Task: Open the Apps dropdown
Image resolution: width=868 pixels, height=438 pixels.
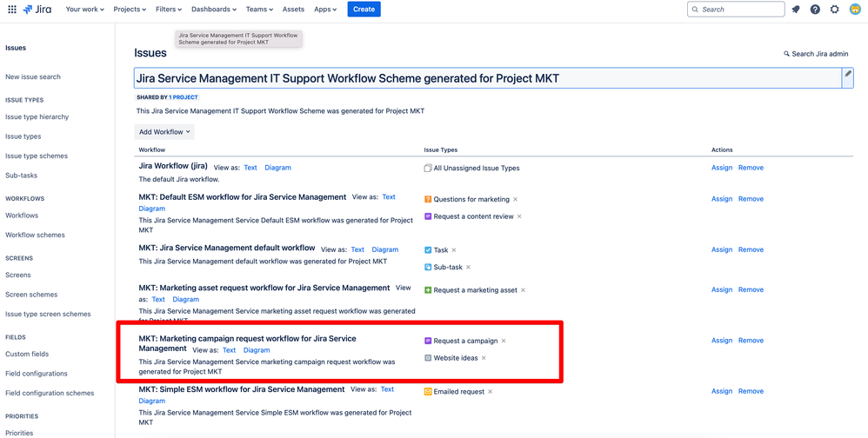Action: point(325,10)
